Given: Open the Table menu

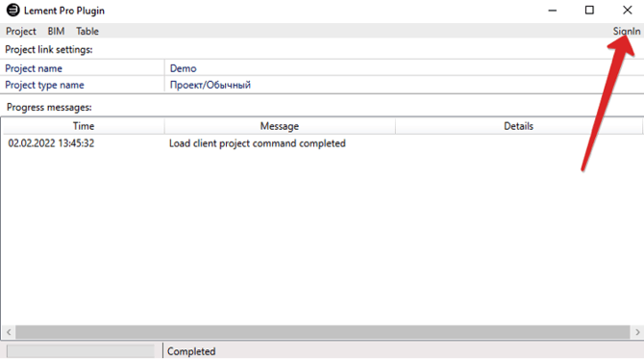Looking at the screenshot, I should (x=87, y=31).
